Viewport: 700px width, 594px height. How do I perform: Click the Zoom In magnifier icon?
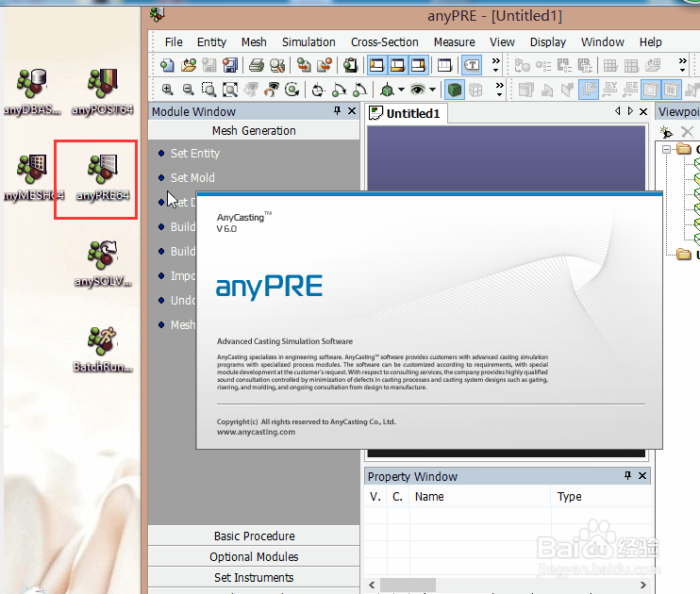(x=167, y=90)
